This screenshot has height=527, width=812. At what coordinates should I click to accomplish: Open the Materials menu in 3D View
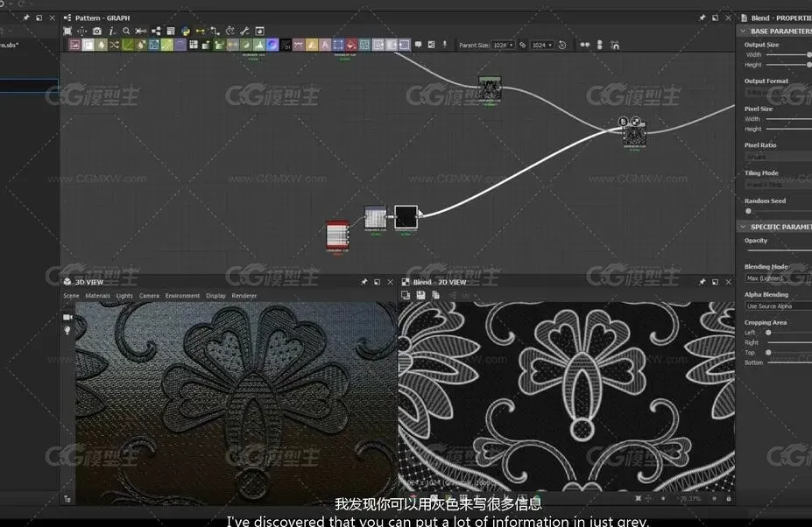point(98,296)
